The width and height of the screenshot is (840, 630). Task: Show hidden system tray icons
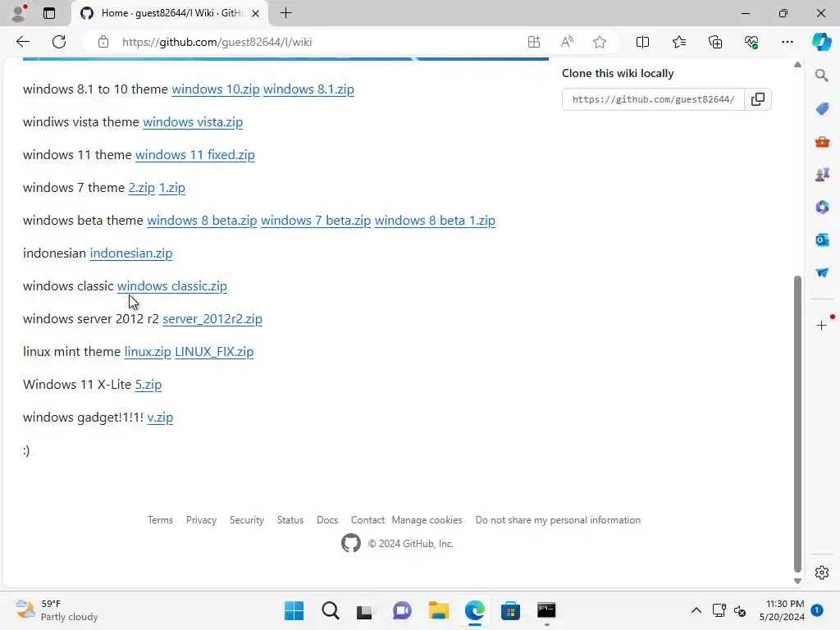point(696,610)
